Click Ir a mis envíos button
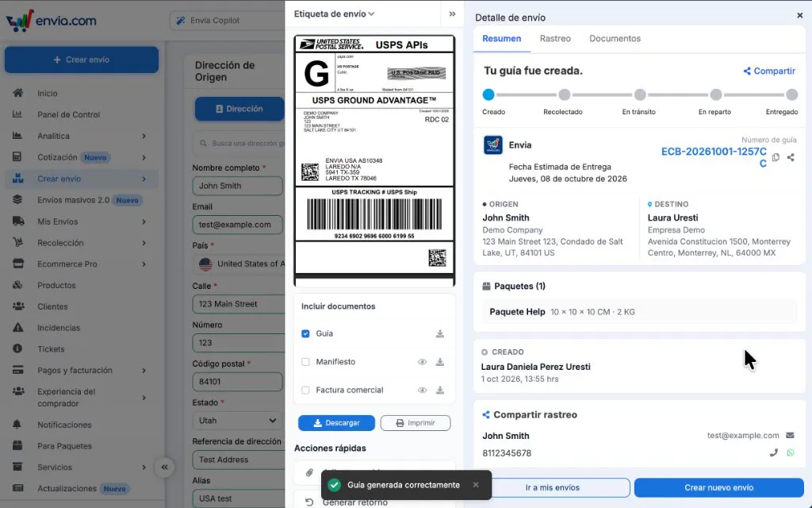 coord(553,487)
